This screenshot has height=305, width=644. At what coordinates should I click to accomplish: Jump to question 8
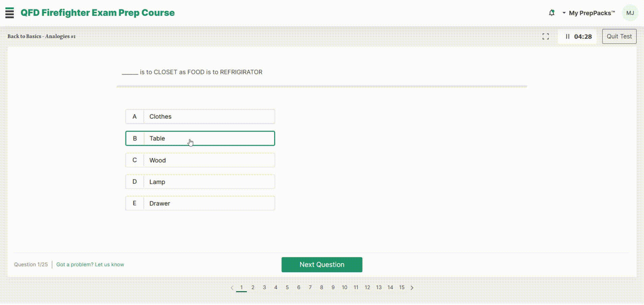tap(322, 287)
